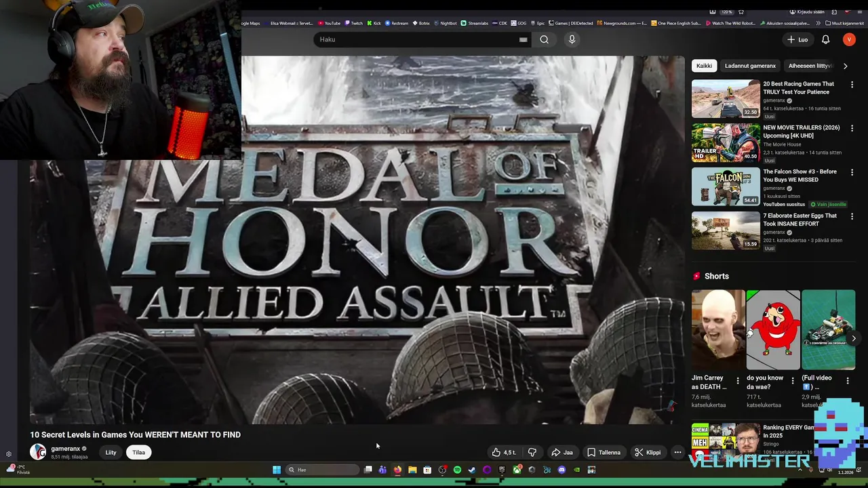Expand filter chips with right arrow
The width and height of the screenshot is (868, 488).
[845, 66]
